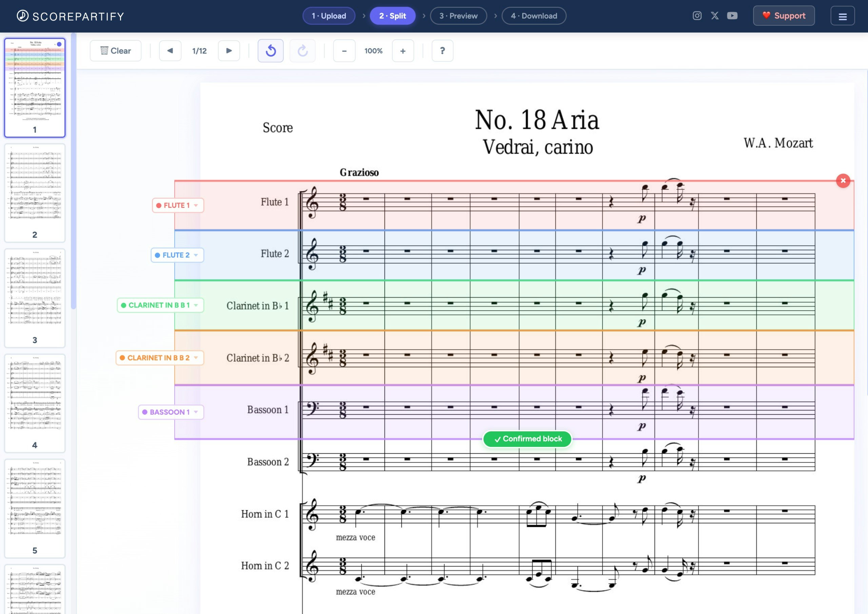868x614 pixels.
Task: Undo the last split action
Action: 270,51
